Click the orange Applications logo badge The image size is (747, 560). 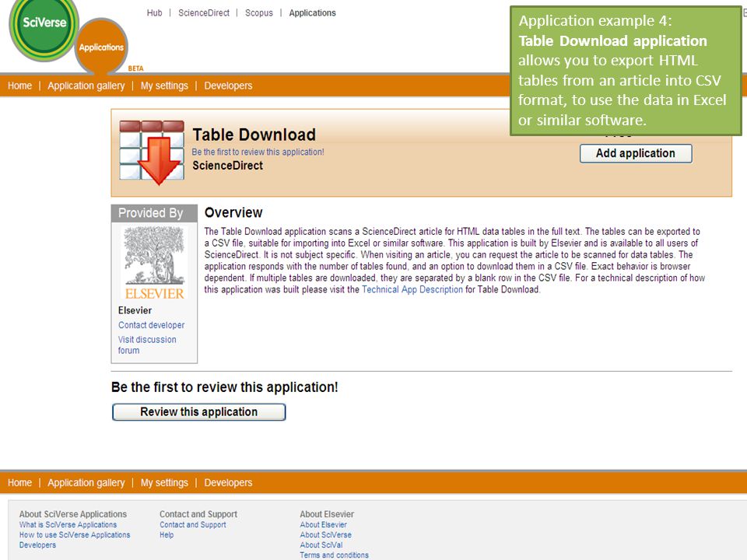(101, 47)
